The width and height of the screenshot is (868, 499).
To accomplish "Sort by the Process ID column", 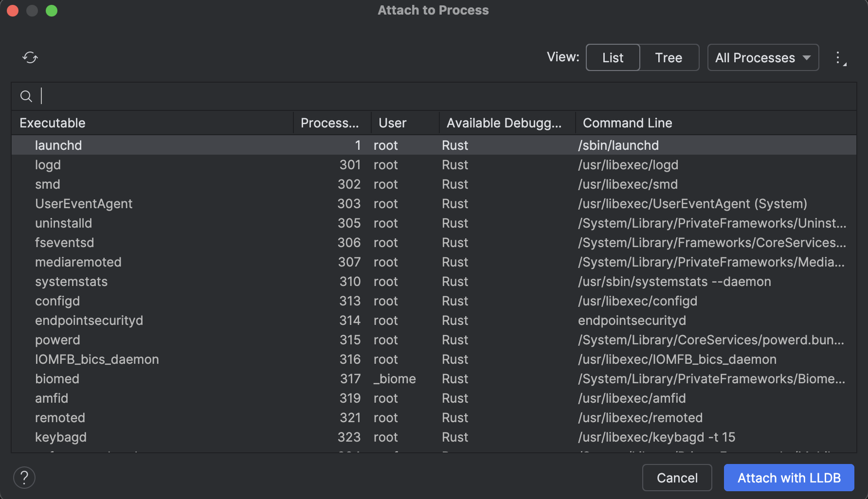I will [x=330, y=123].
